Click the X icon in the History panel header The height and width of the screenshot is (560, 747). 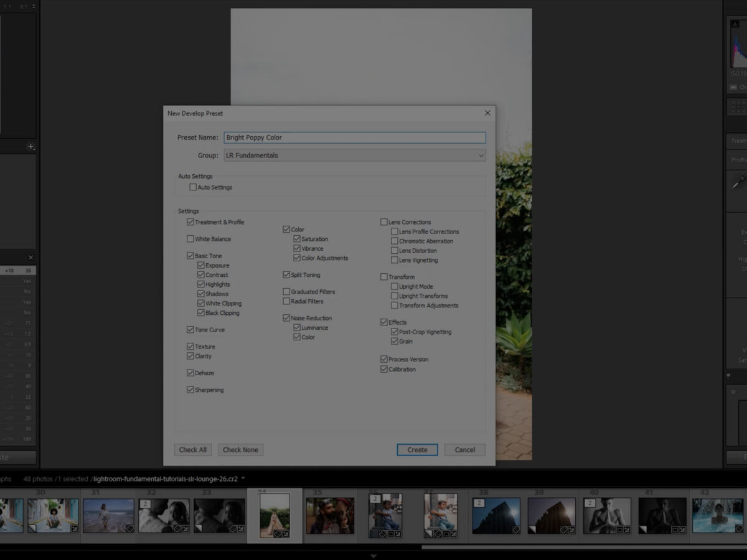(x=31, y=258)
